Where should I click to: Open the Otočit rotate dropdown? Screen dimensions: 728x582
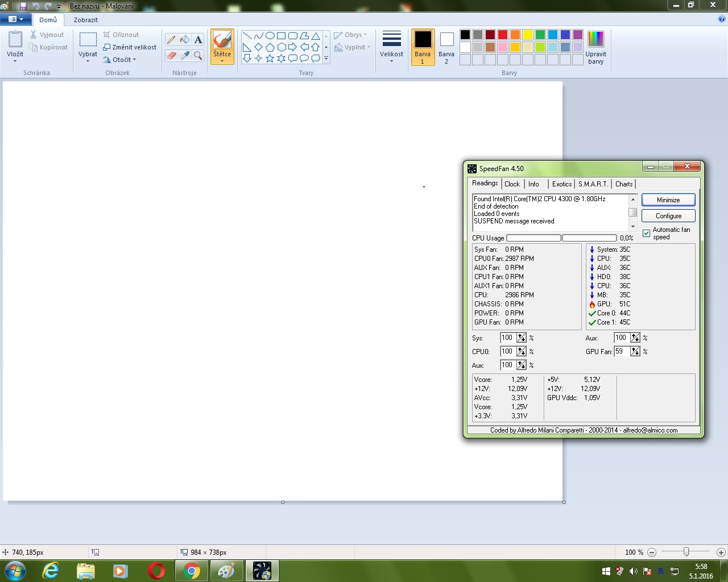point(120,60)
